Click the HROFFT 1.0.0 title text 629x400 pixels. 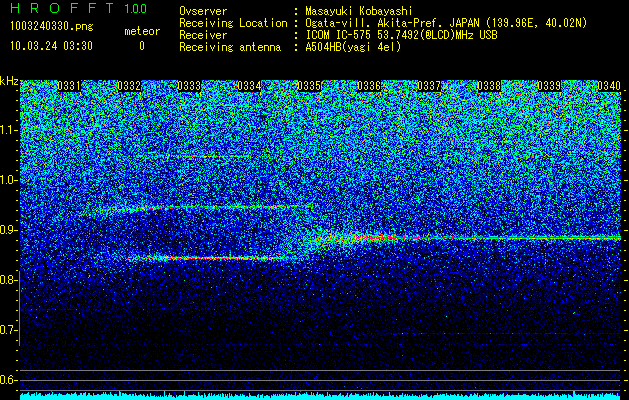pyautogui.click(x=79, y=8)
